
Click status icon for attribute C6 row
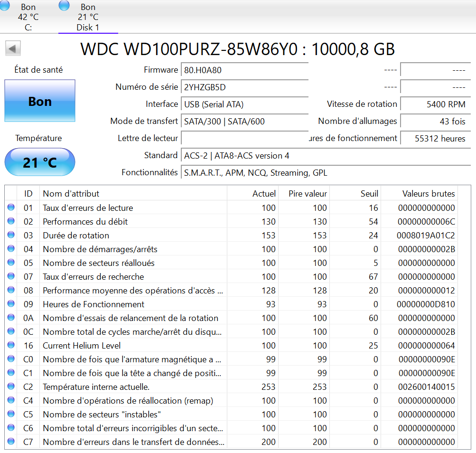[x=11, y=427]
